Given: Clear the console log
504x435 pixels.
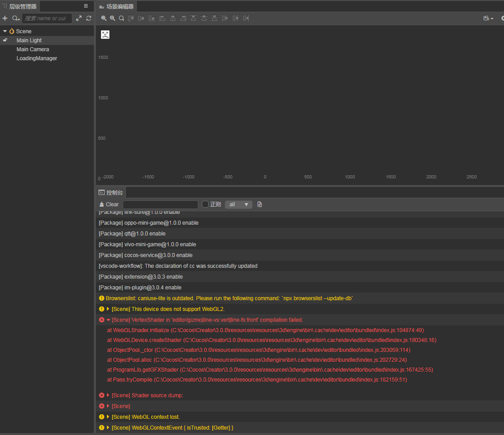Looking at the screenshot, I should [x=109, y=204].
